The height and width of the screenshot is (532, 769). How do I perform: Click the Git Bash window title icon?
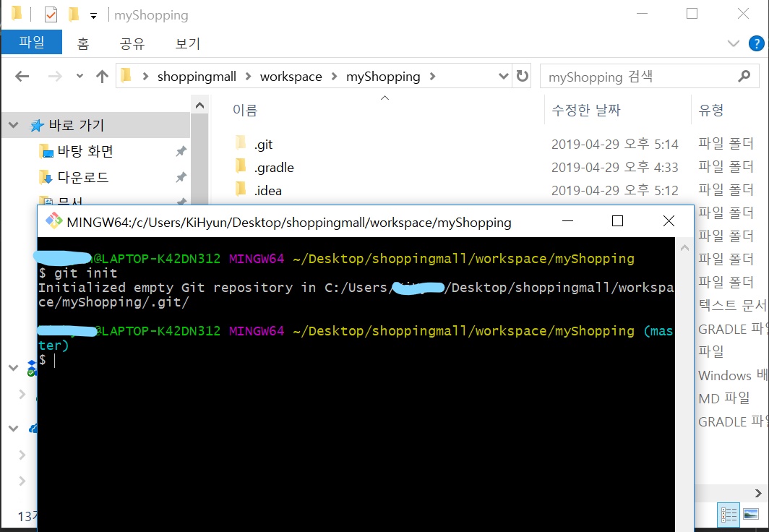(x=53, y=221)
